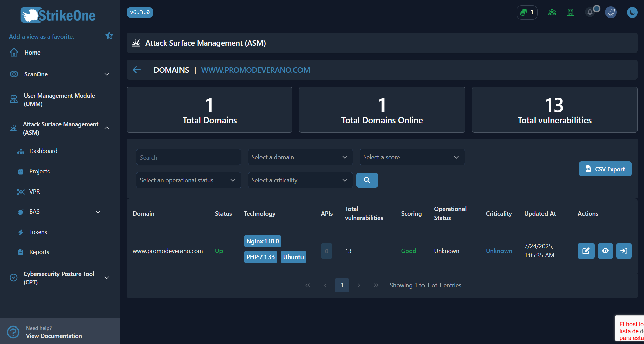The height and width of the screenshot is (344, 644).
Task: Open the user profile avatar
Action: coord(611,12)
